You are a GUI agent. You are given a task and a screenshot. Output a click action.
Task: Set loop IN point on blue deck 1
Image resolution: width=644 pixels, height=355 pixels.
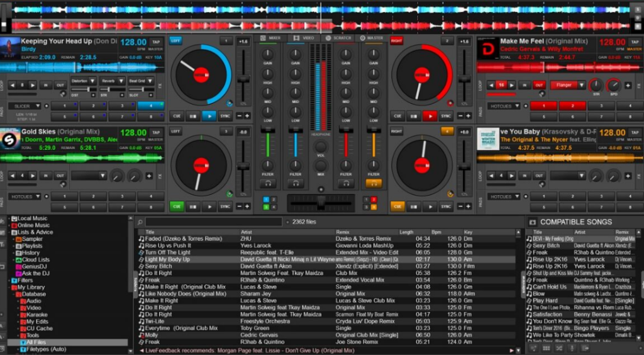point(45,86)
